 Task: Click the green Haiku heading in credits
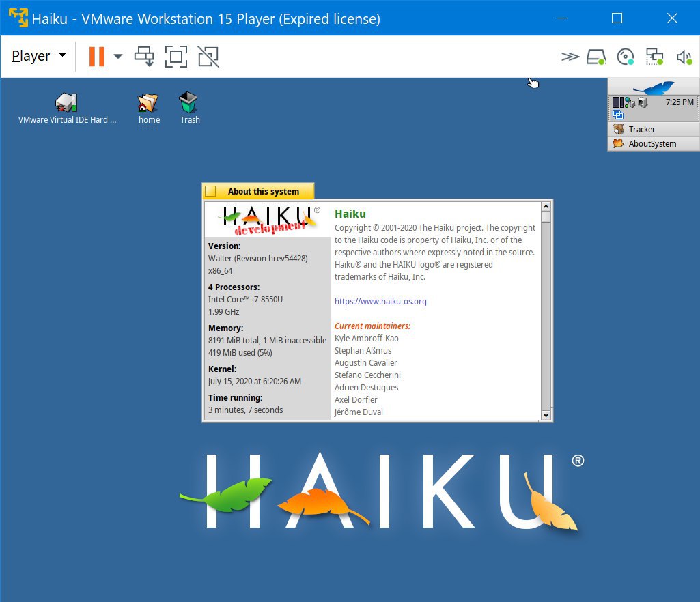350,214
